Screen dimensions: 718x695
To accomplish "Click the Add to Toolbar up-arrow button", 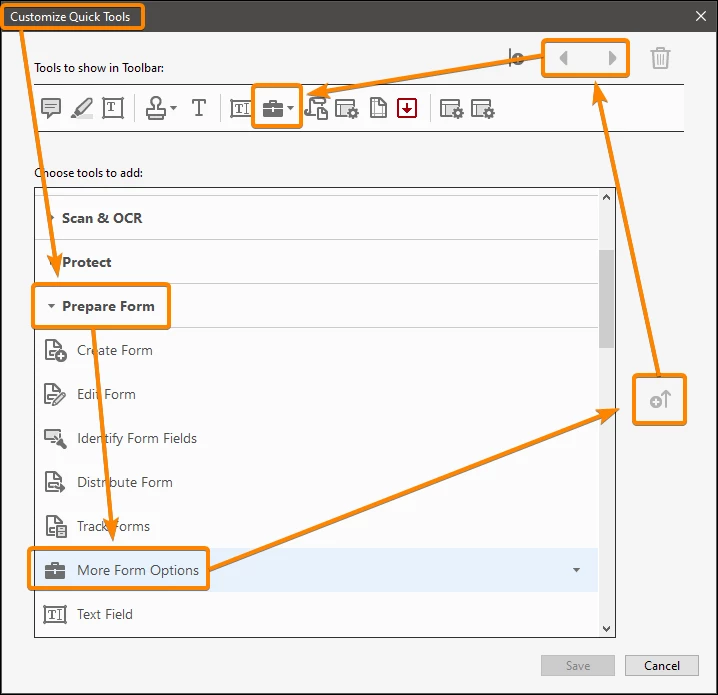I will (x=660, y=399).
